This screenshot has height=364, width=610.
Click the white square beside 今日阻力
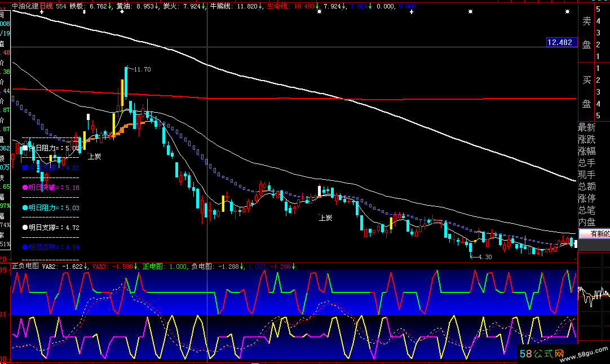click(x=25, y=148)
